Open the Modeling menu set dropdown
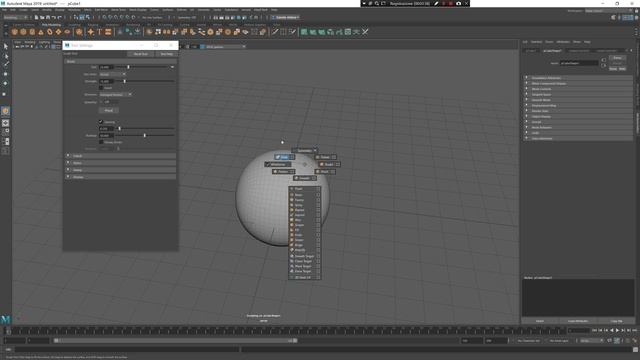Screen dimensions: 640x360 [16, 18]
